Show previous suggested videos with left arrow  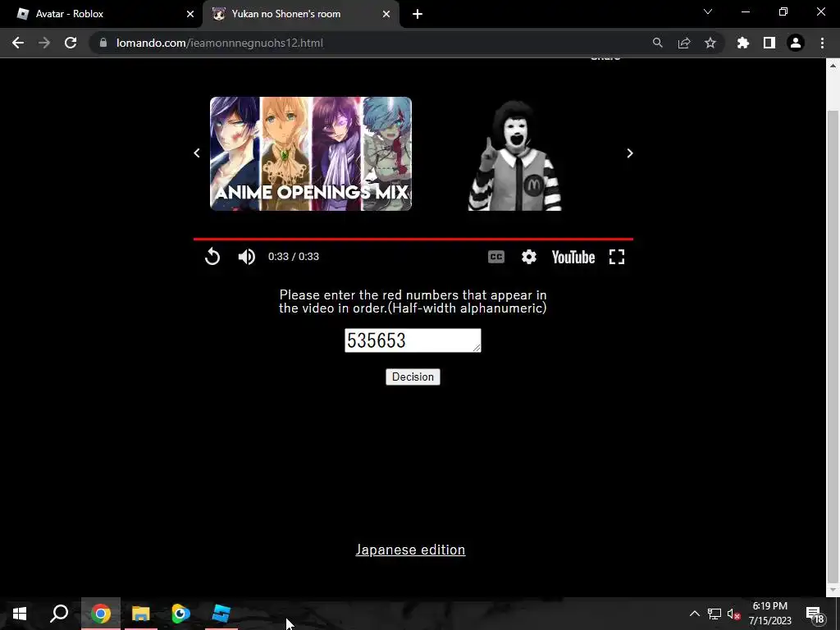tap(197, 153)
